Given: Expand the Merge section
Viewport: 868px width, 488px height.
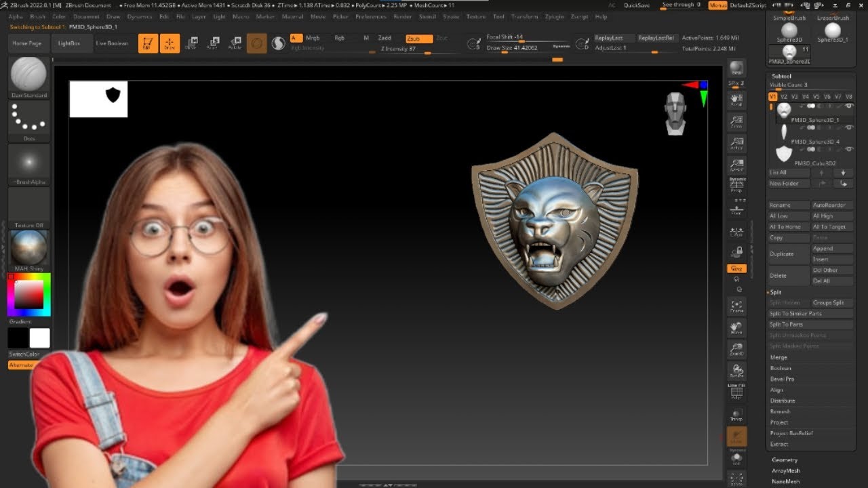Looking at the screenshot, I should tap(778, 357).
